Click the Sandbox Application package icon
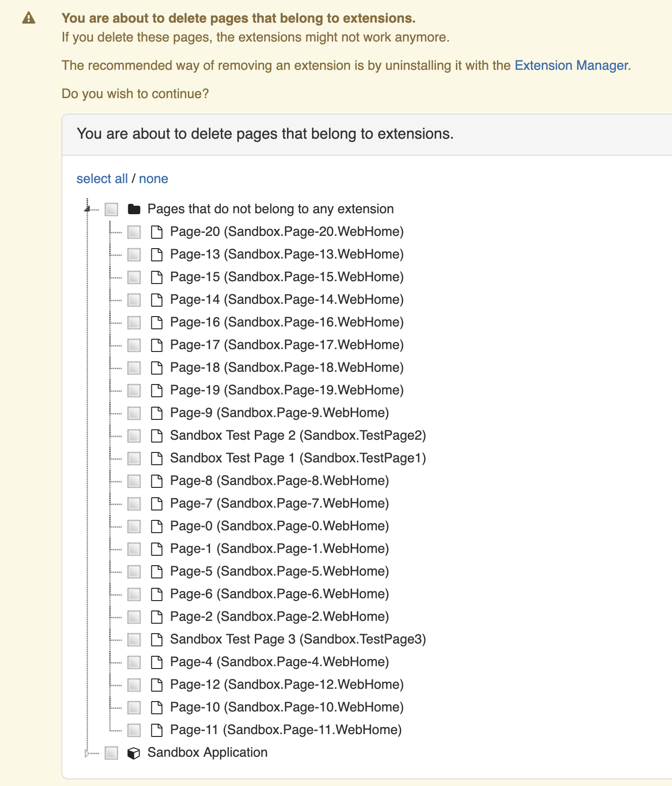This screenshot has height=786, width=672. (134, 753)
